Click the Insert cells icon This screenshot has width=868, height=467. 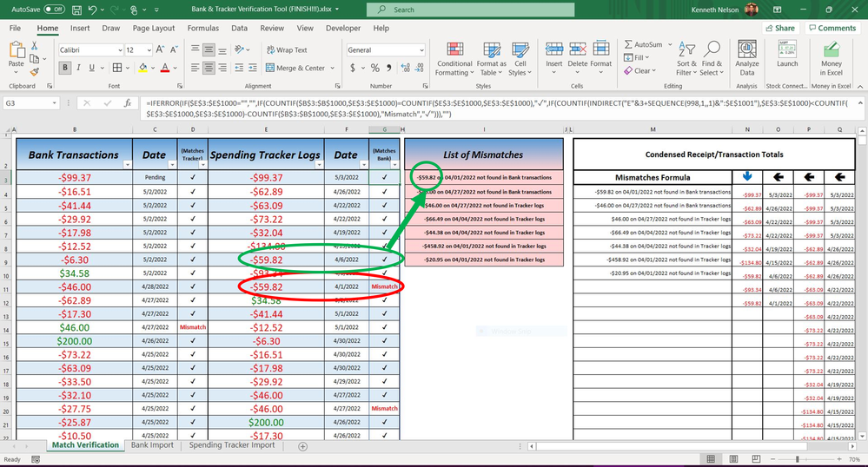[x=553, y=49]
